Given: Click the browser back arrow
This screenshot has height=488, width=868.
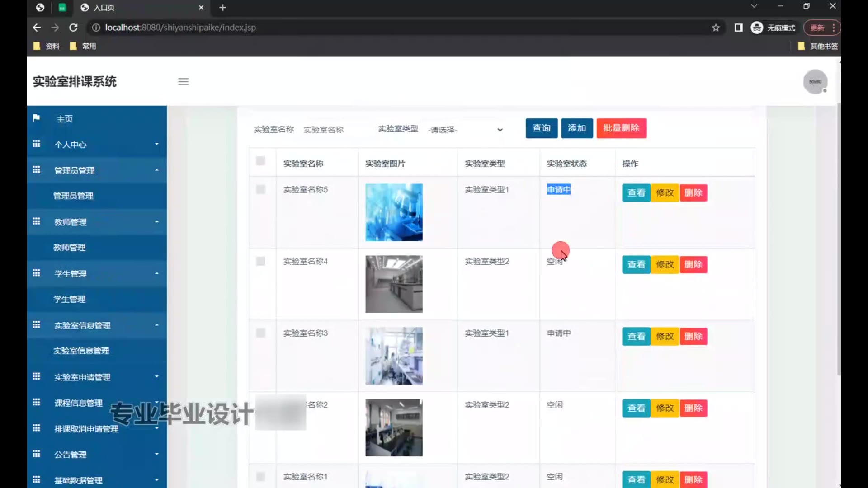Looking at the screenshot, I should [37, 28].
